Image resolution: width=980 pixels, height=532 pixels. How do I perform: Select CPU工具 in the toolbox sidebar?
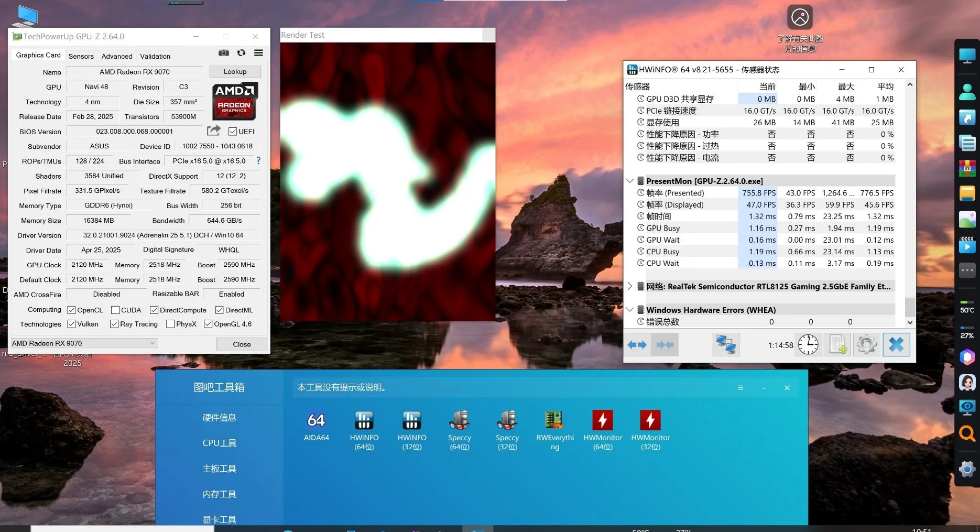[x=219, y=443]
